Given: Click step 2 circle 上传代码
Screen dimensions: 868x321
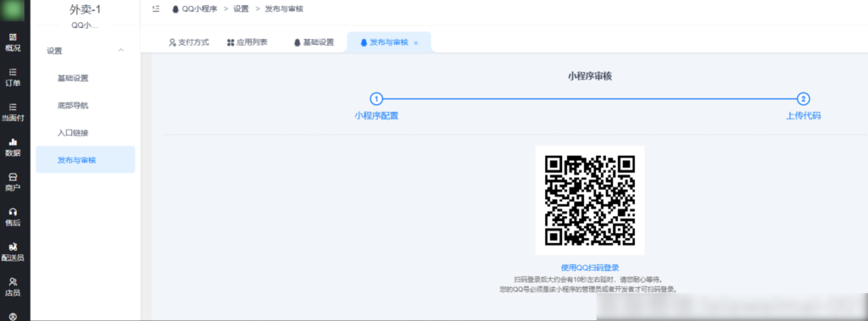Looking at the screenshot, I should pos(804,99).
